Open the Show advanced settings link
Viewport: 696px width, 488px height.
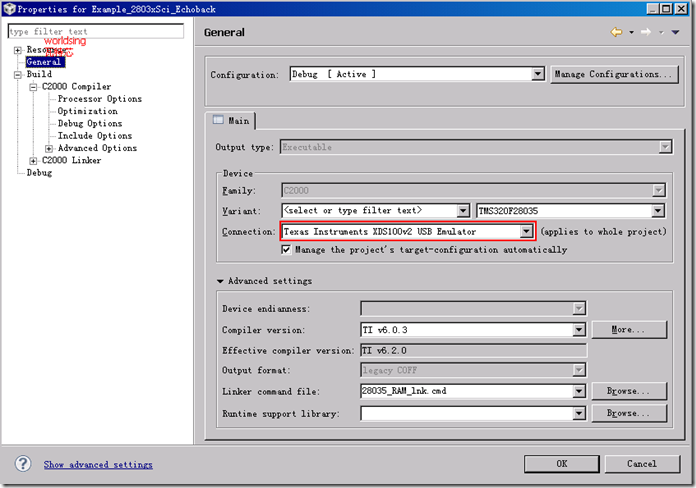(x=98, y=464)
